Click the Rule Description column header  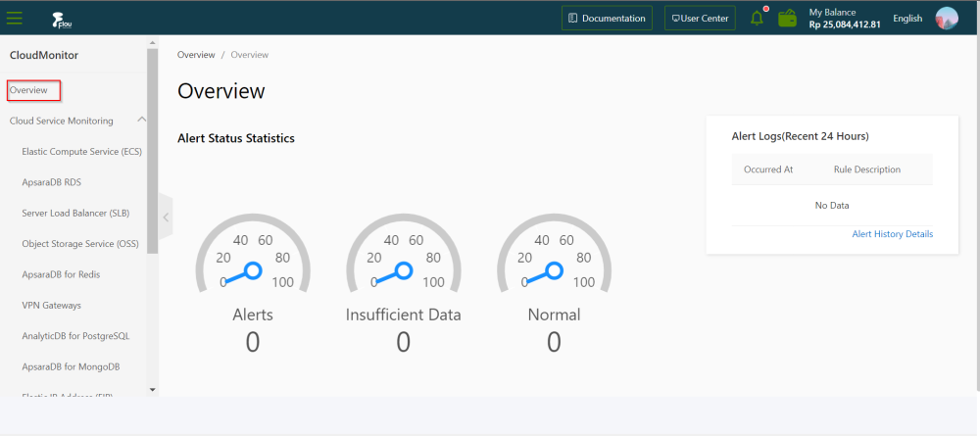coord(867,170)
